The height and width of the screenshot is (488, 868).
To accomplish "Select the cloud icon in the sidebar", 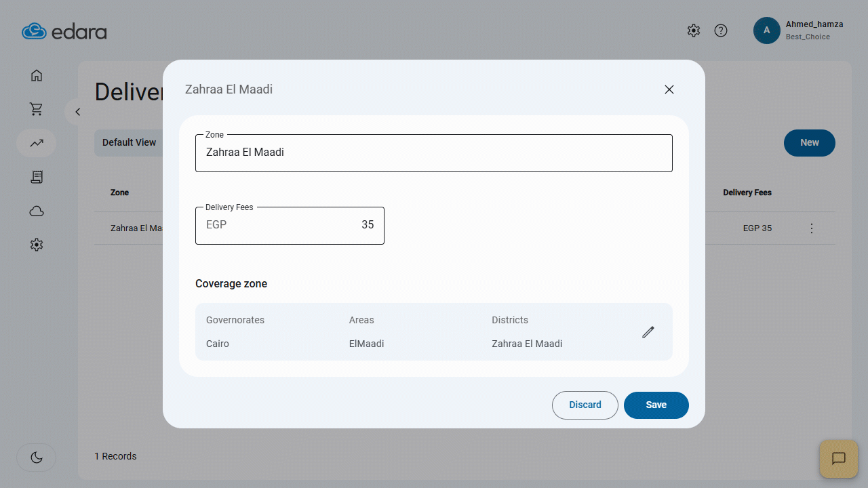I will tap(36, 211).
